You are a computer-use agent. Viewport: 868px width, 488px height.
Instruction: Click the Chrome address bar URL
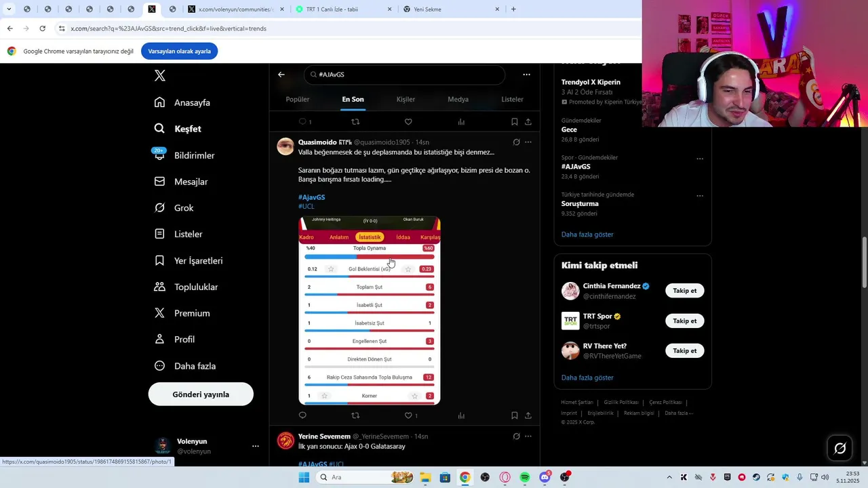[168, 28]
